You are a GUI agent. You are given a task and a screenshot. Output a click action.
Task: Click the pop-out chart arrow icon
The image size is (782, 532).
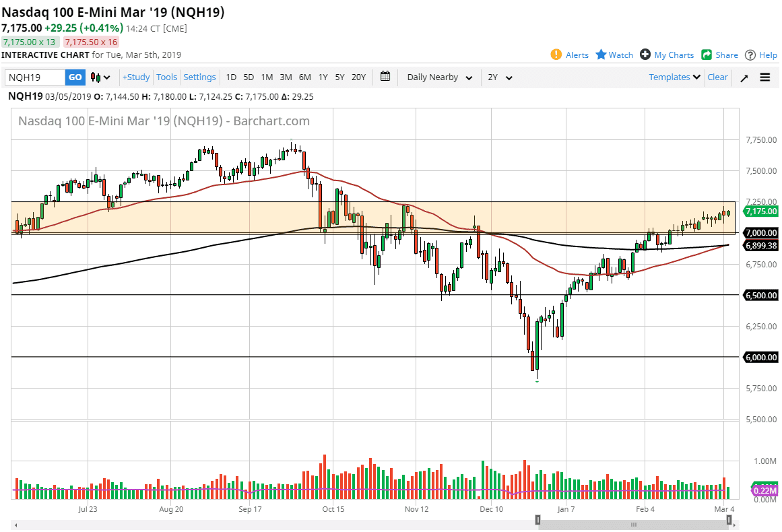point(744,77)
